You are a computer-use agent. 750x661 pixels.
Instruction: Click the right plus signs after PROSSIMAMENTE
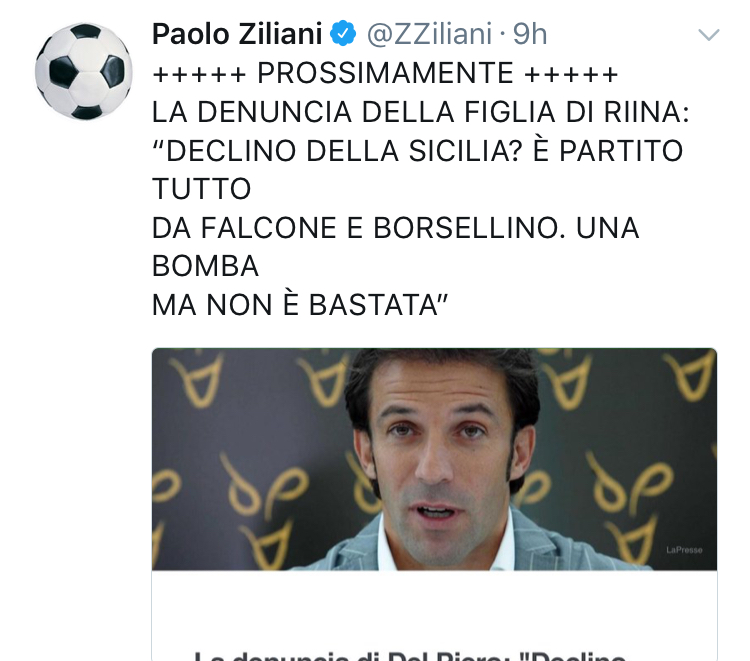click(x=571, y=75)
